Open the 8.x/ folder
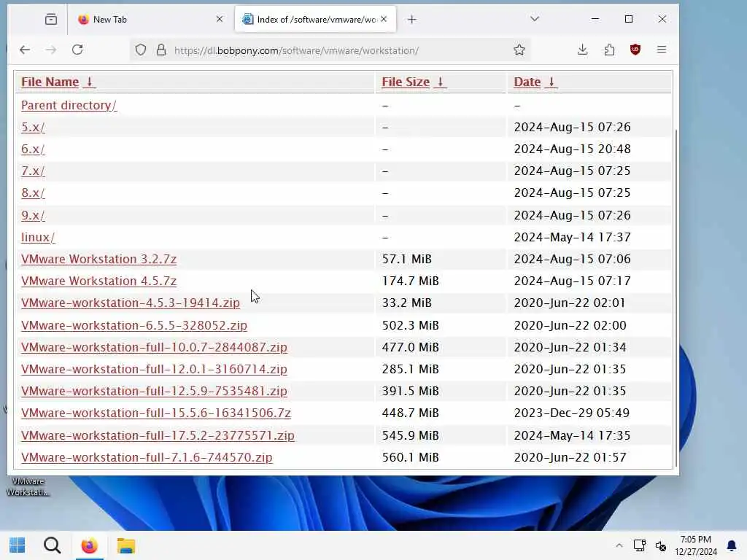The width and height of the screenshot is (747, 560). 33,192
